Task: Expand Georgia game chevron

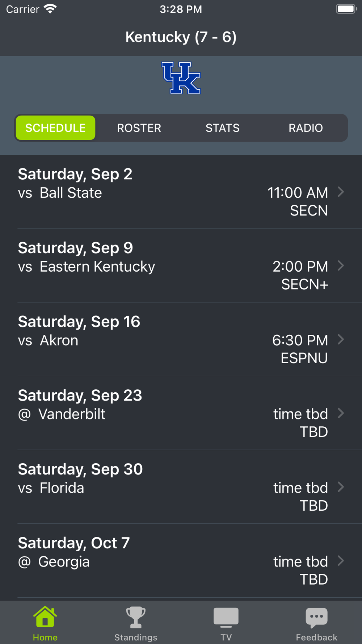Action: [341, 561]
